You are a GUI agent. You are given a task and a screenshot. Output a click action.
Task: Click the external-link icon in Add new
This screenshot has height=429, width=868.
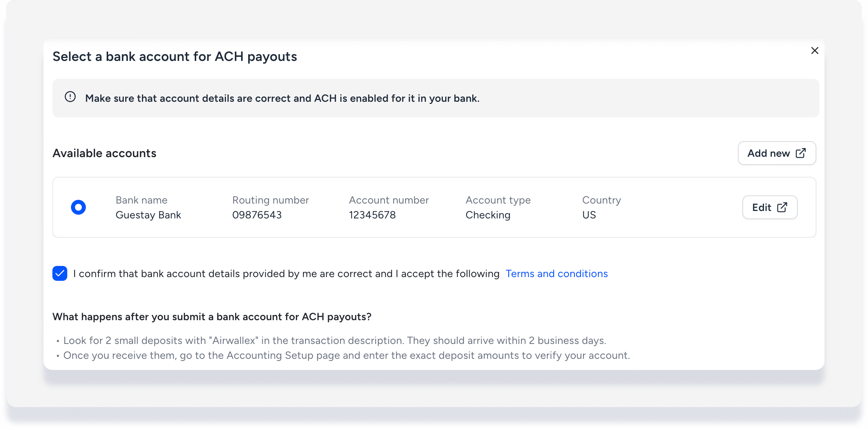coord(801,153)
